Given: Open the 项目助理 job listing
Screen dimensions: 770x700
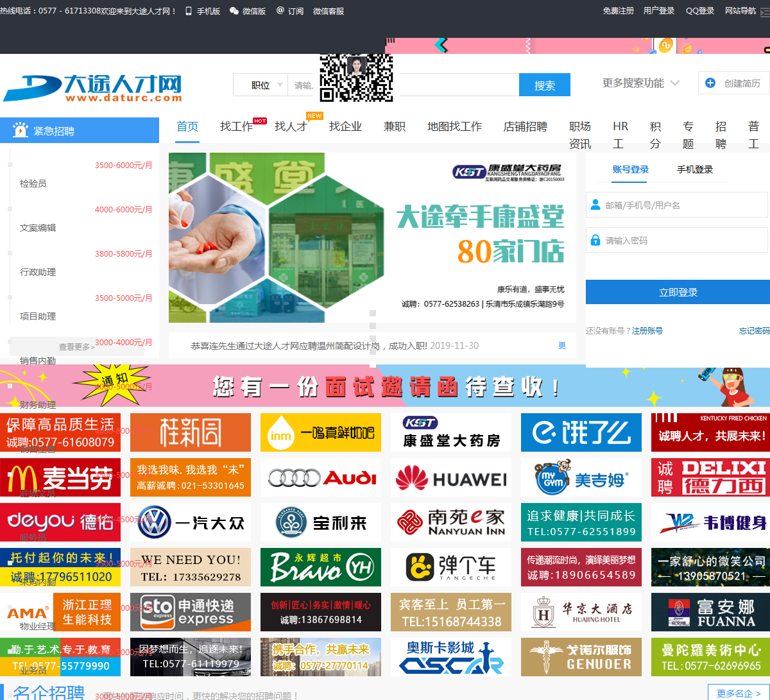Looking at the screenshot, I should pos(38,316).
